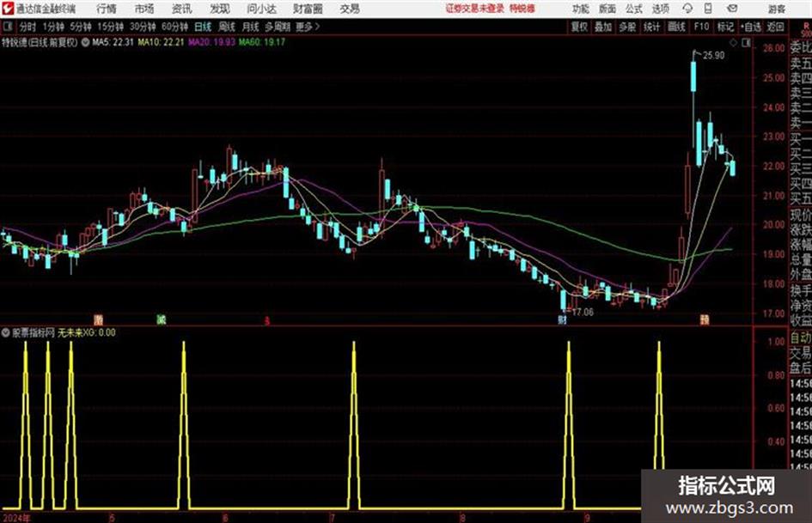Click the mobile phone icon
Viewport: 812px width, 523px height.
(x=708, y=9)
